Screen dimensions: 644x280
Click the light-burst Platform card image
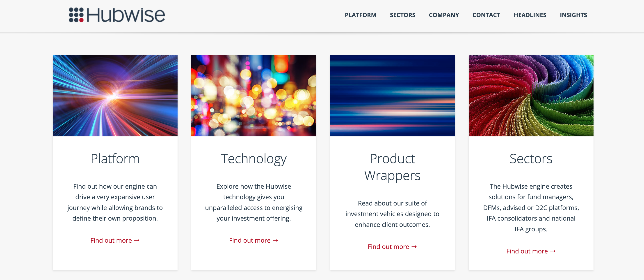tap(115, 96)
